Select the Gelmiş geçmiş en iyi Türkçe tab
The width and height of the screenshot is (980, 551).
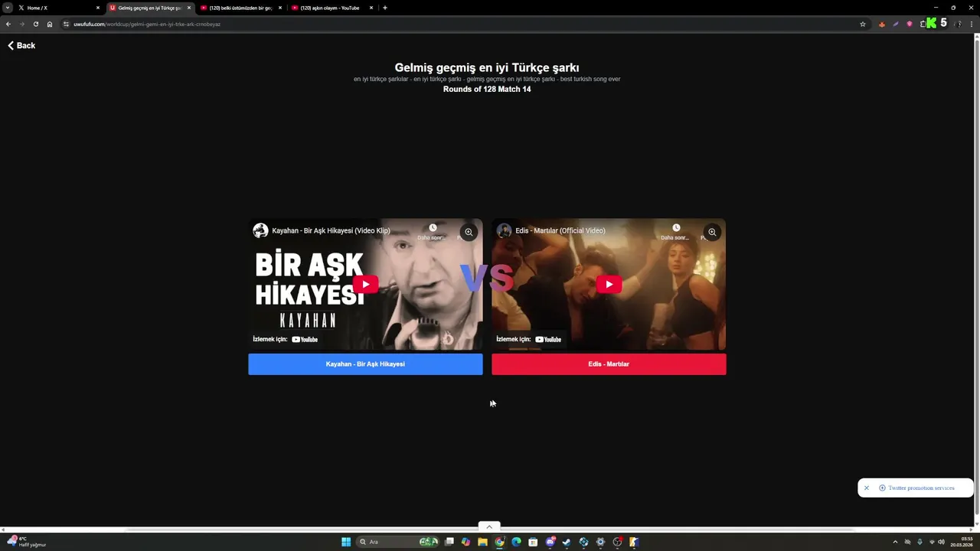149,8
